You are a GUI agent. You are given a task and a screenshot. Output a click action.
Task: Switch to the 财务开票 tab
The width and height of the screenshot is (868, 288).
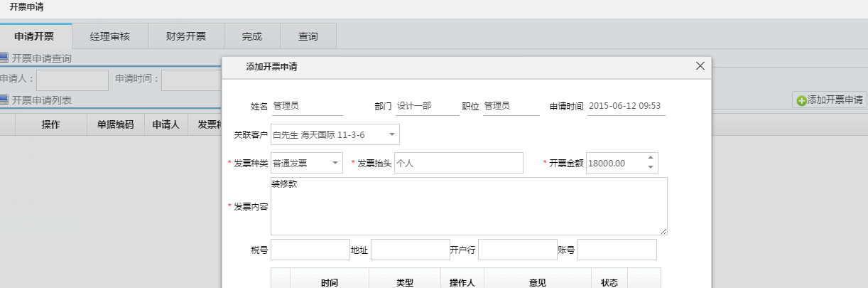point(185,36)
